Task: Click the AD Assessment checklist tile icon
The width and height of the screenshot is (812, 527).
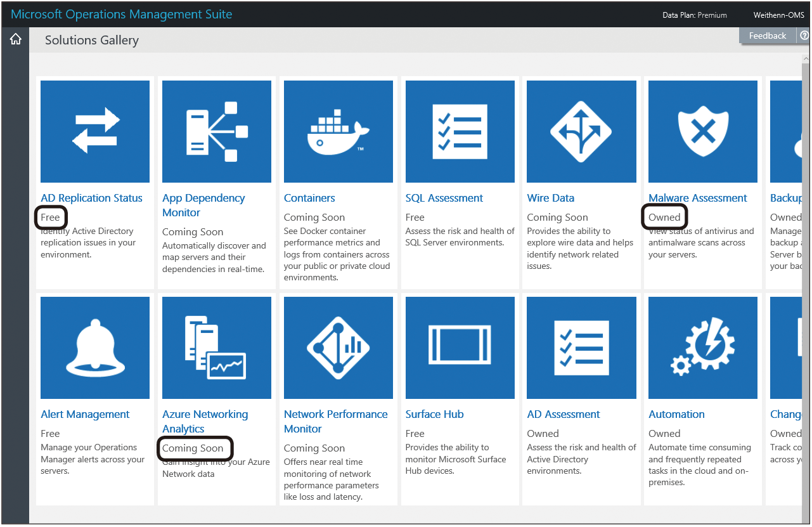Action: click(581, 348)
